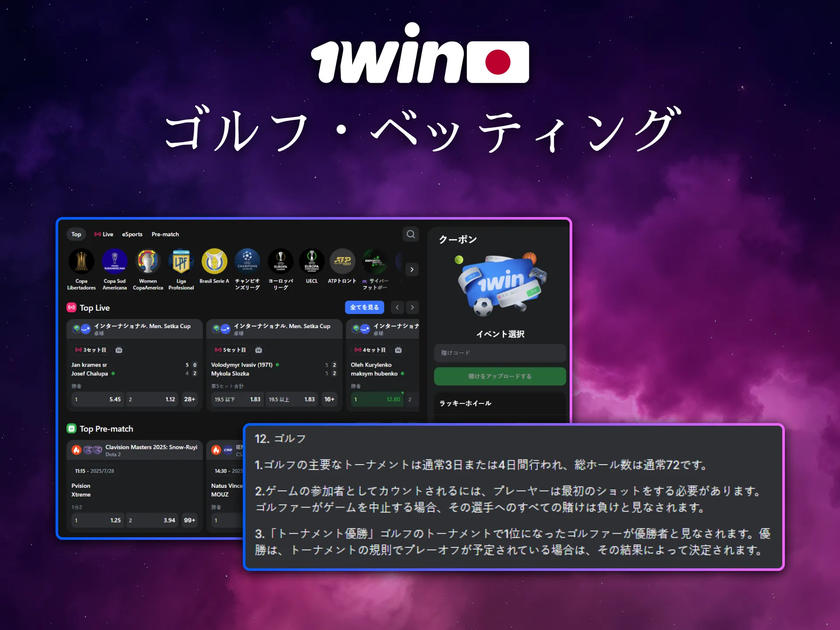The width and height of the screenshot is (840, 630).
Task: Select the UECL conference league icon
Action: click(311, 261)
